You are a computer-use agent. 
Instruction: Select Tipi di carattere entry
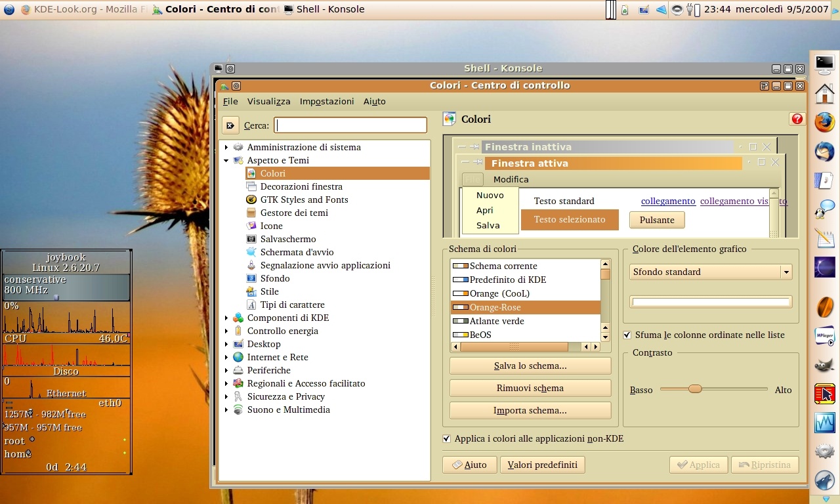point(292,304)
